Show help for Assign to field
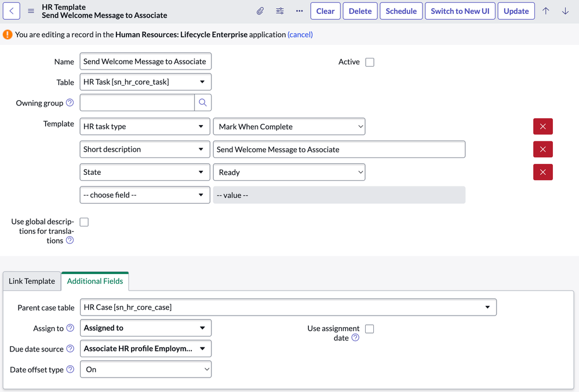The width and height of the screenshot is (579, 392). [70, 328]
